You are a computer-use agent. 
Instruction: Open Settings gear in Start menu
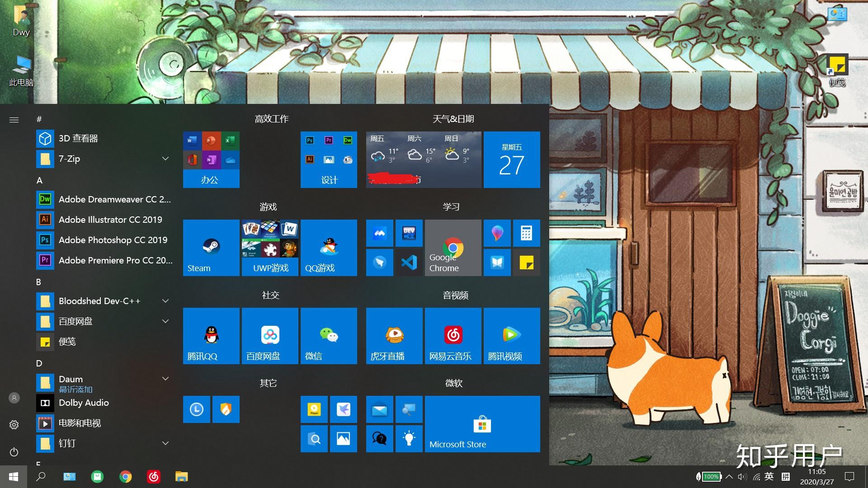coord(14,425)
